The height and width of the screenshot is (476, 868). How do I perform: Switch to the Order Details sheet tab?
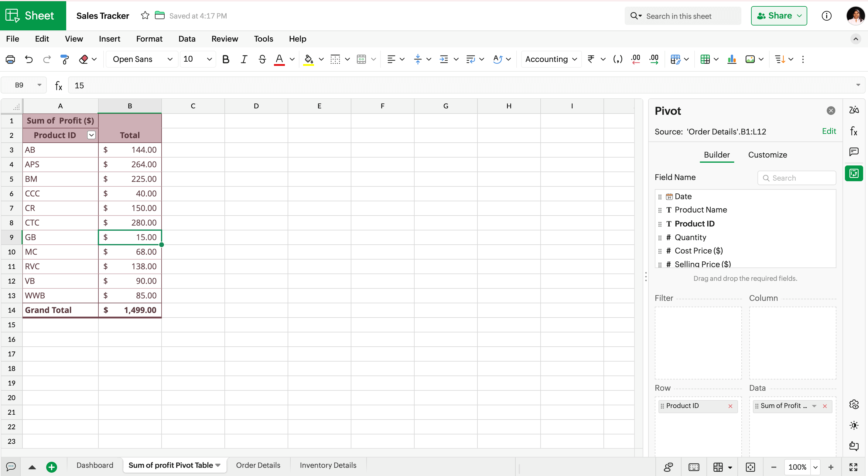(x=258, y=465)
